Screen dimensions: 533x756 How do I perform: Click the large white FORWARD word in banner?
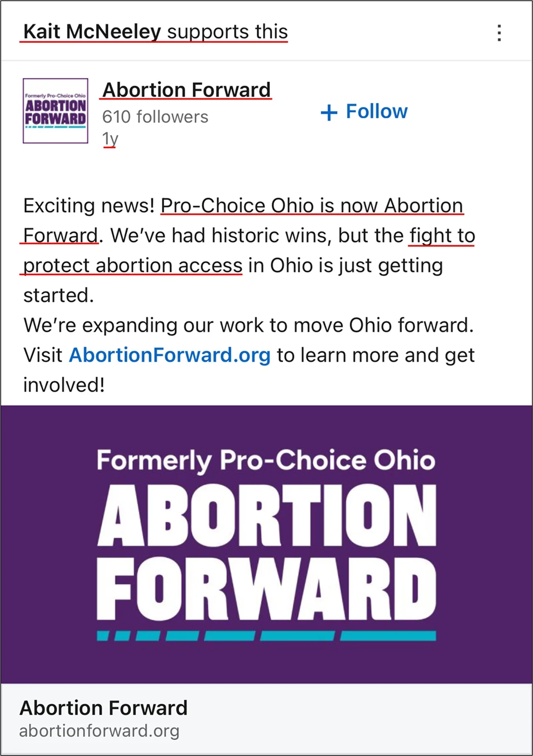coord(267,589)
